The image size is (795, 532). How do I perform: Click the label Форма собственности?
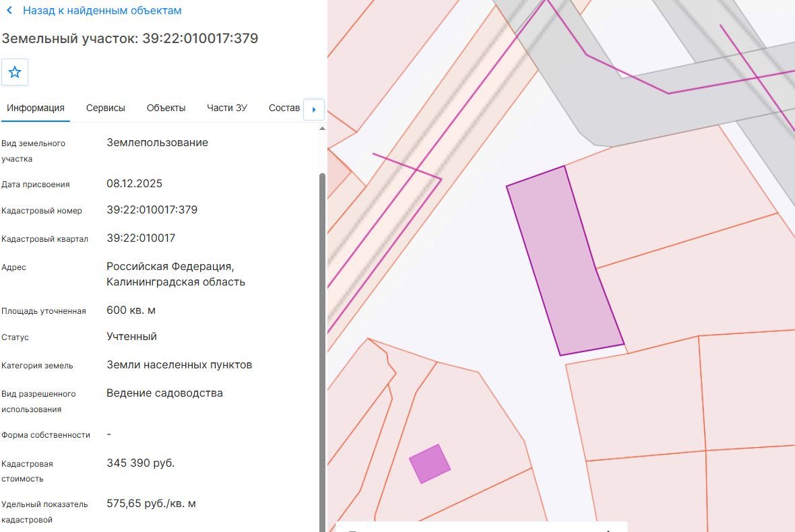pos(46,435)
